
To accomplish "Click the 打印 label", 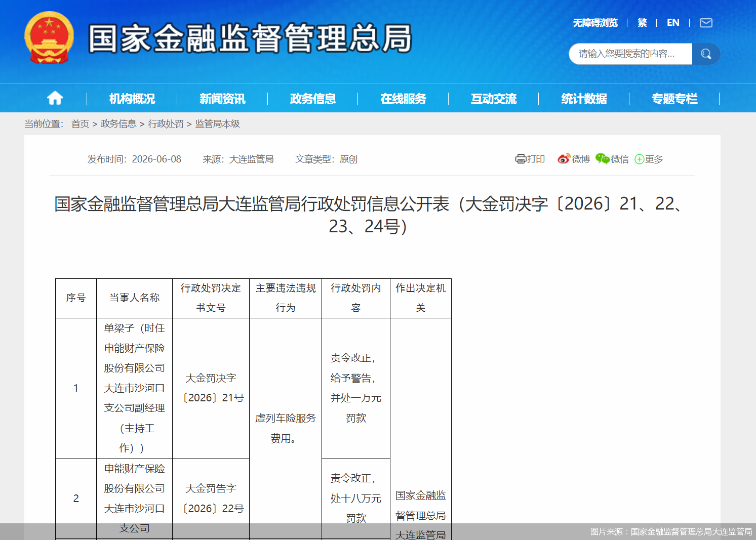I will click(536, 159).
